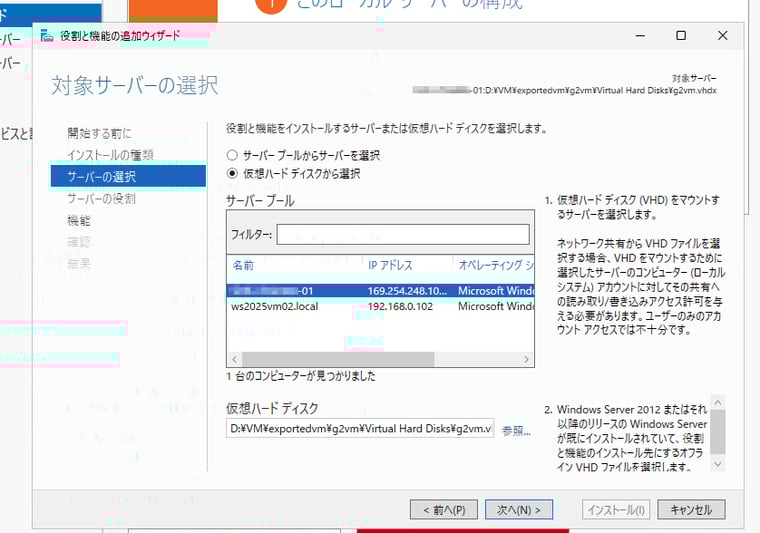
Task: Click the right arrow of the server list scrollbar
Action: 526,359
